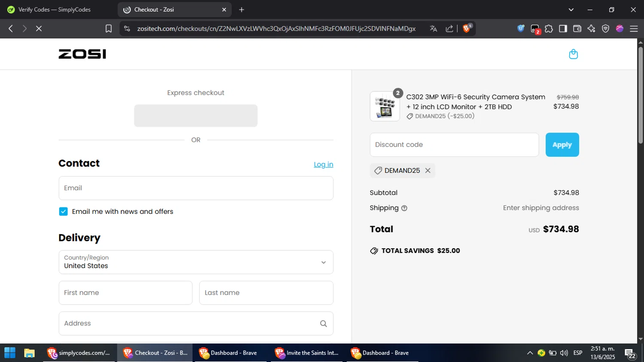The height and width of the screenshot is (362, 644).
Task: Click the Last name field
Action: (266, 293)
